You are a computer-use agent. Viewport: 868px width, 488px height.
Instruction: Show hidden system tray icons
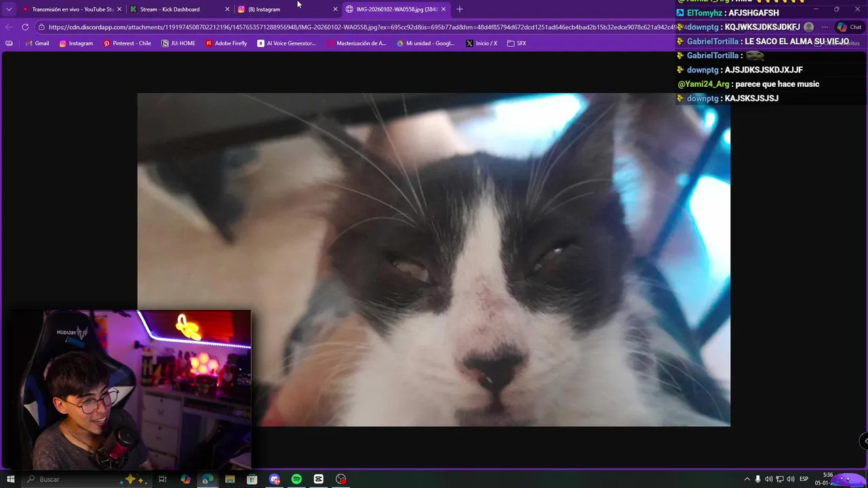tap(747, 479)
